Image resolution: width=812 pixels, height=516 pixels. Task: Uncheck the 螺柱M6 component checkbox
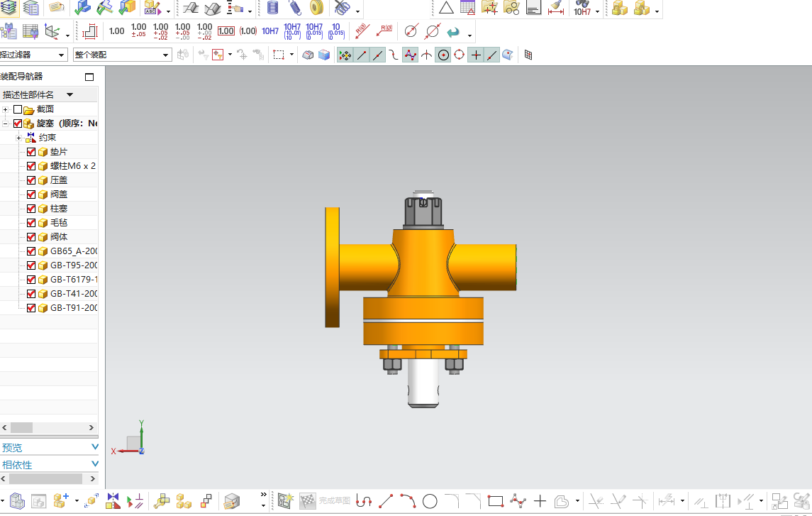(31, 166)
